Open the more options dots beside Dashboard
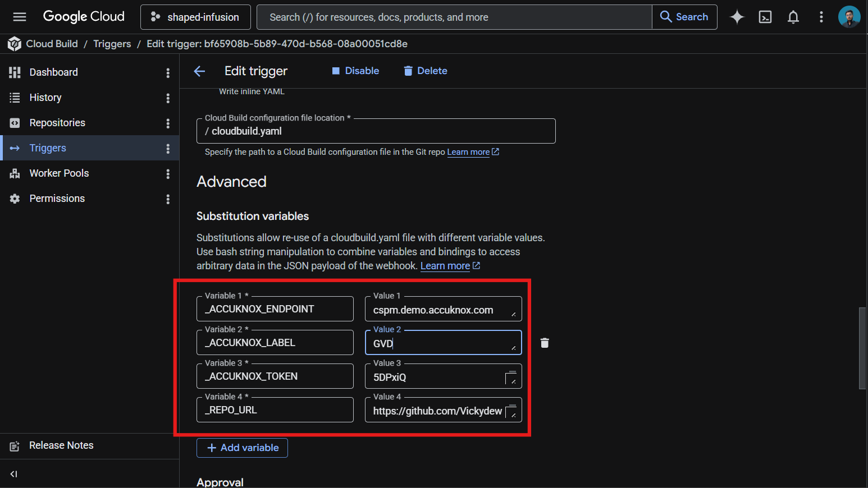The image size is (868, 488). tap(168, 73)
